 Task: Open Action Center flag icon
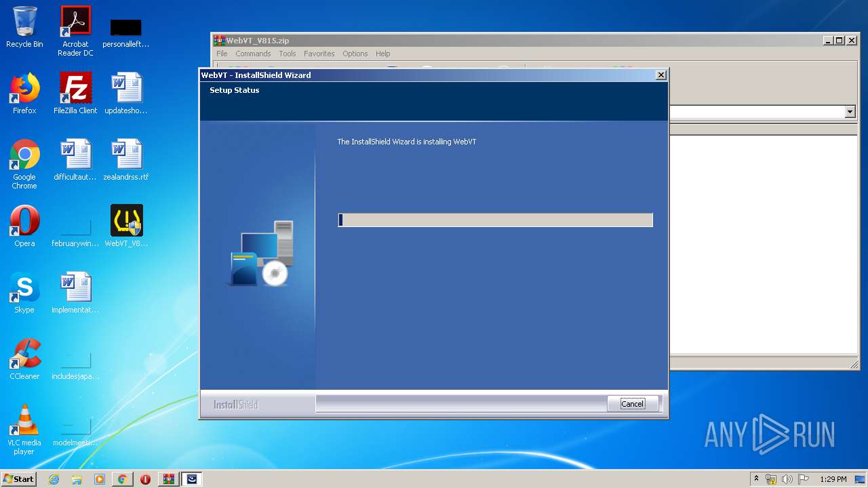[804, 479]
